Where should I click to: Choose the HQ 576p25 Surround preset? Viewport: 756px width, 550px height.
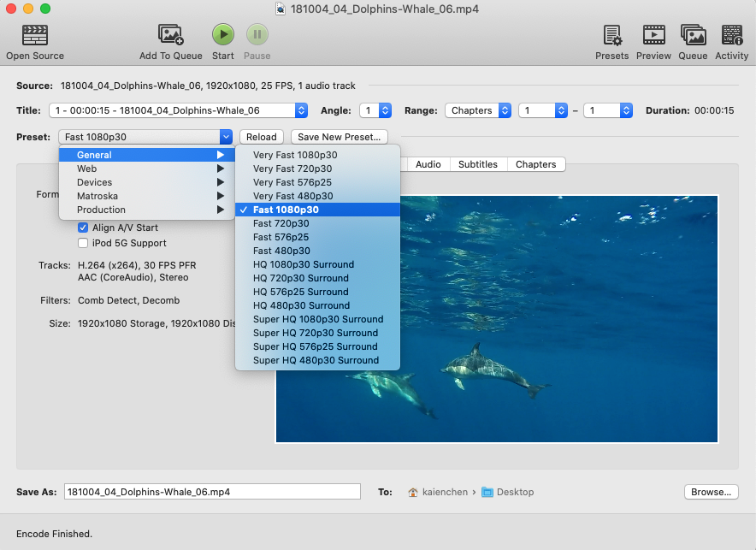point(318,292)
